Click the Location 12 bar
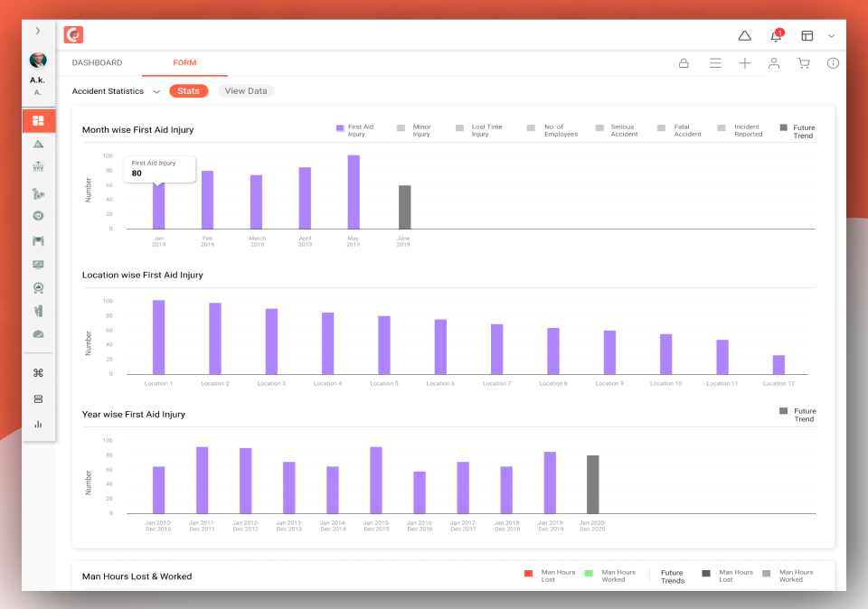 778,365
